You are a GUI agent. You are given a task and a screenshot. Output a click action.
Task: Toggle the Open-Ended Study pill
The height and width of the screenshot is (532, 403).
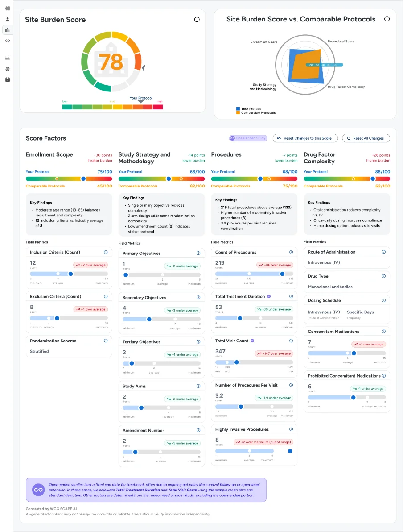click(x=248, y=138)
